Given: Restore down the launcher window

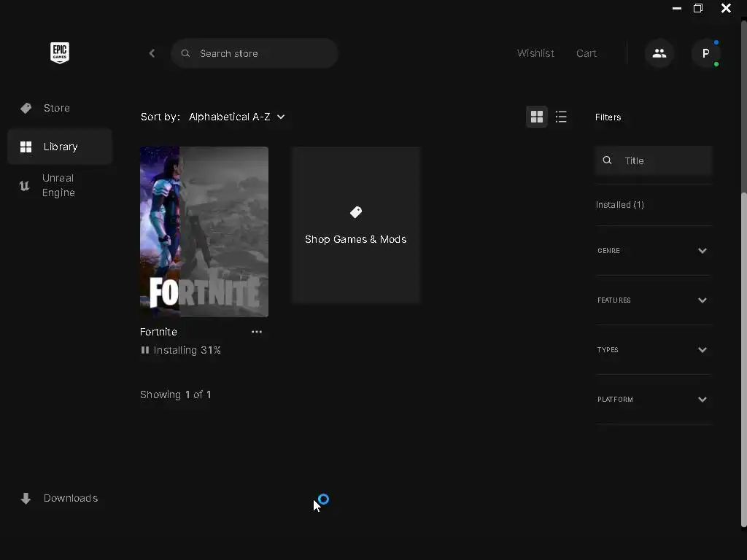Looking at the screenshot, I should pos(698,8).
